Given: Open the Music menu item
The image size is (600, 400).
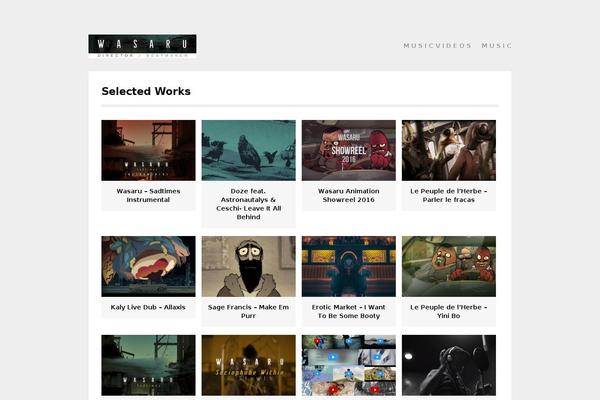Looking at the screenshot, I should (x=497, y=46).
